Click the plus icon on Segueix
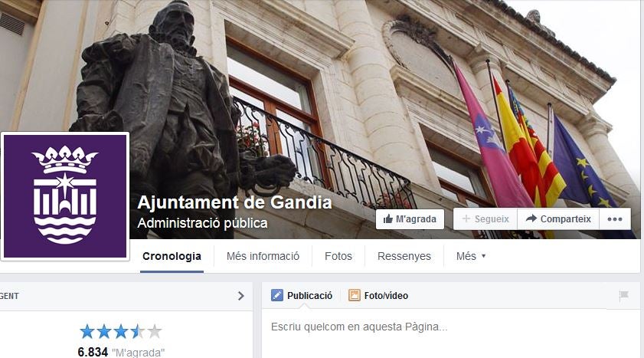 466,218
